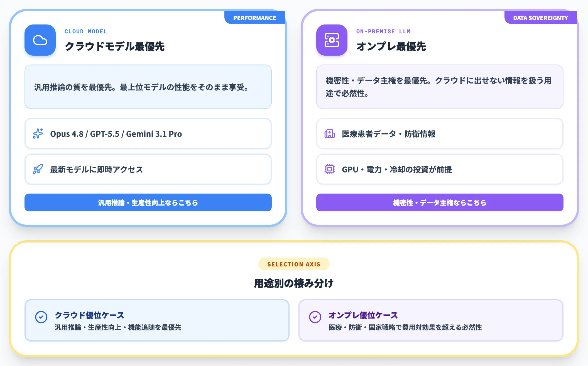588x366 pixels.
Task: Click the Opus 4.8 / GPT-5.5 / Gemini 3.1 Pro text
Action: click(116, 134)
